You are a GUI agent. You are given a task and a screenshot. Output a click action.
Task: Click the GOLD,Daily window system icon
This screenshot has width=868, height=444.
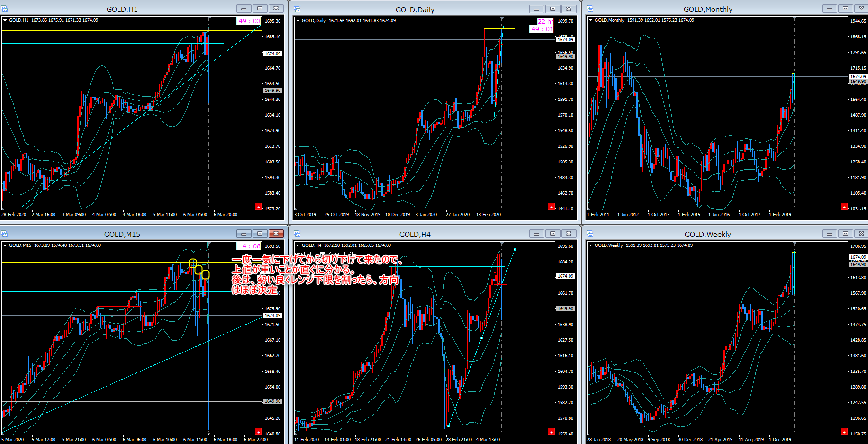coord(297,9)
